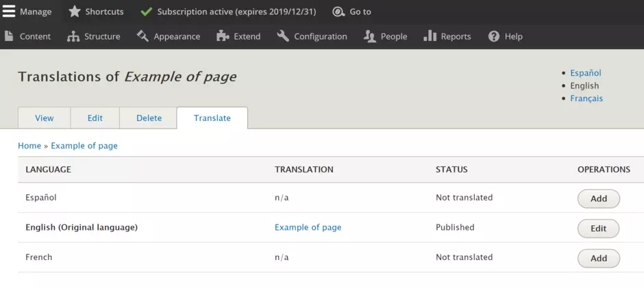Screen dimensions: 644x288
Task: Add a translation for Español
Action: [598, 198]
